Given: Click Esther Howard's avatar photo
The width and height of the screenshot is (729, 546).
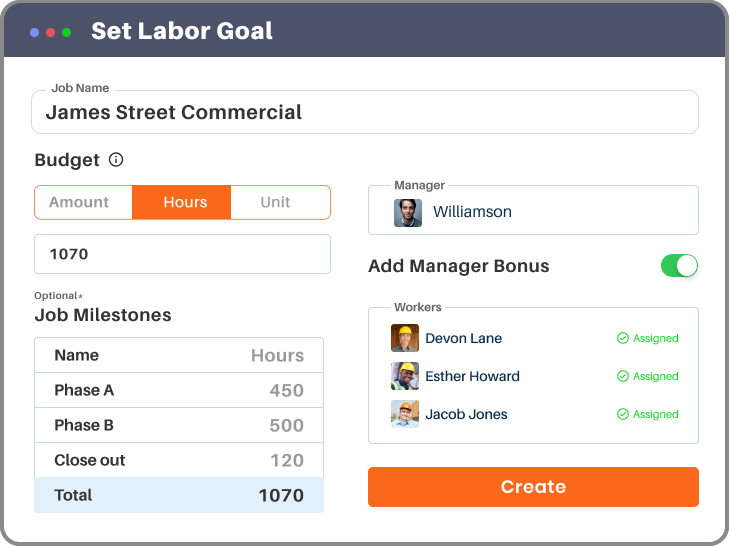Looking at the screenshot, I should [404, 376].
